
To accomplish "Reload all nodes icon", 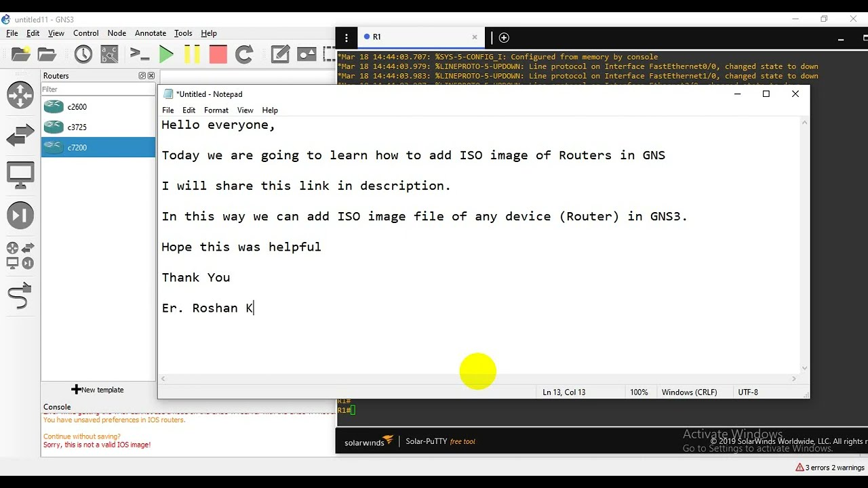I will (244, 54).
